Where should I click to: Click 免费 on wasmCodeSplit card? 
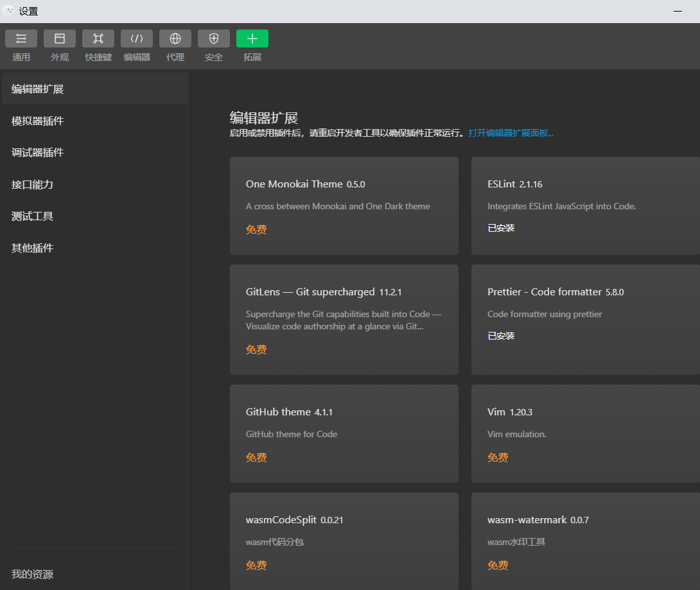point(256,566)
